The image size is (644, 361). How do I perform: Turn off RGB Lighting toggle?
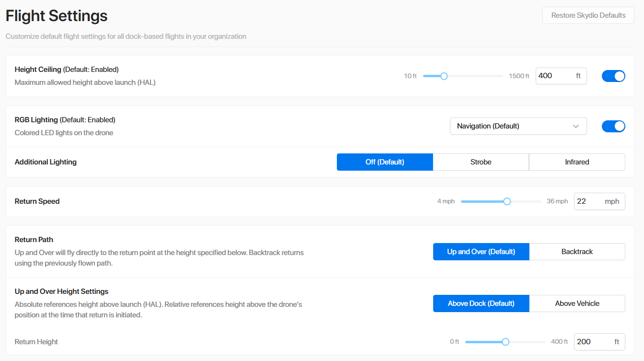tap(613, 126)
